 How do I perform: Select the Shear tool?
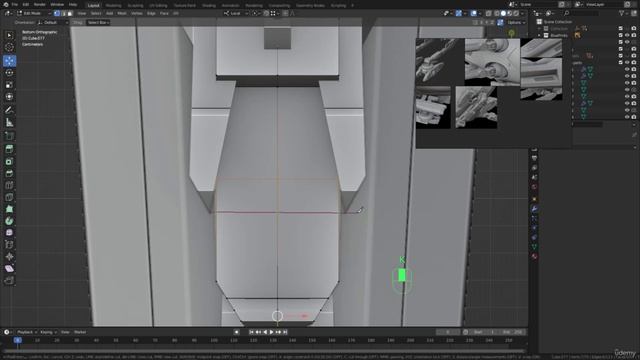9,268
